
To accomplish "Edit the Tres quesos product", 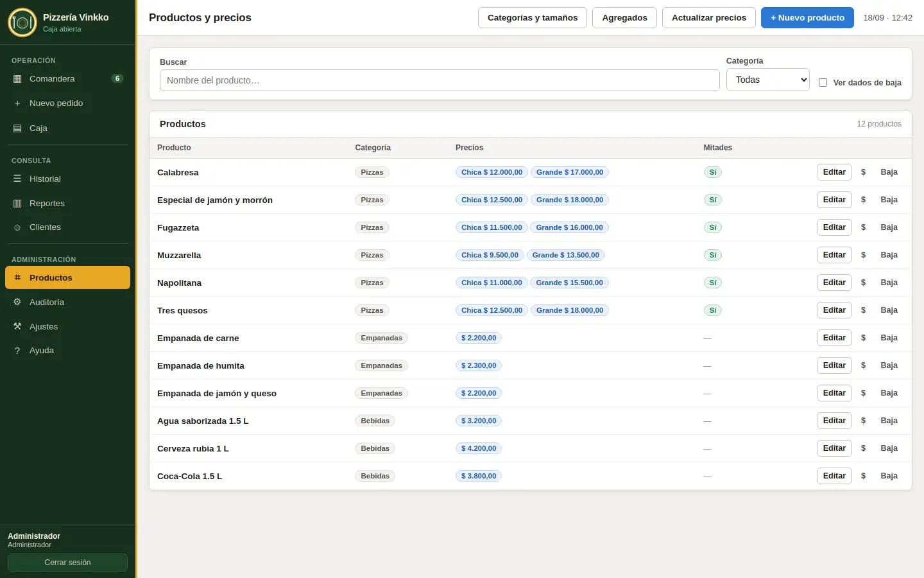I will pyautogui.click(x=834, y=310).
